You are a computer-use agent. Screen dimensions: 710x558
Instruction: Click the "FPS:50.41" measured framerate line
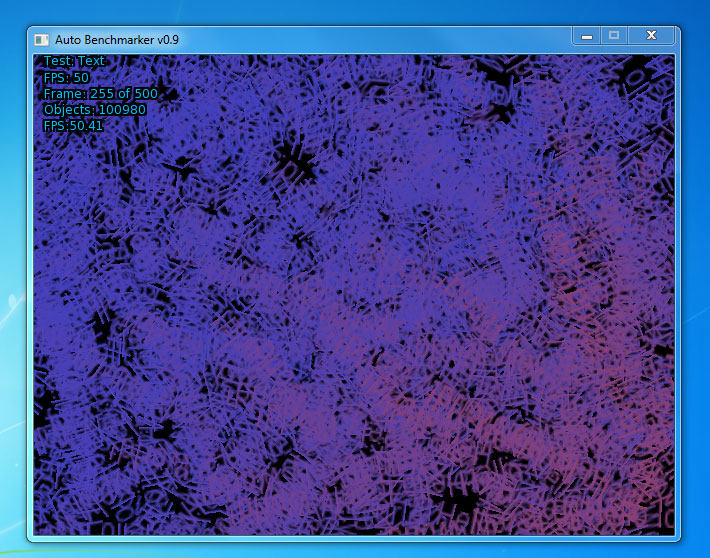point(73,125)
